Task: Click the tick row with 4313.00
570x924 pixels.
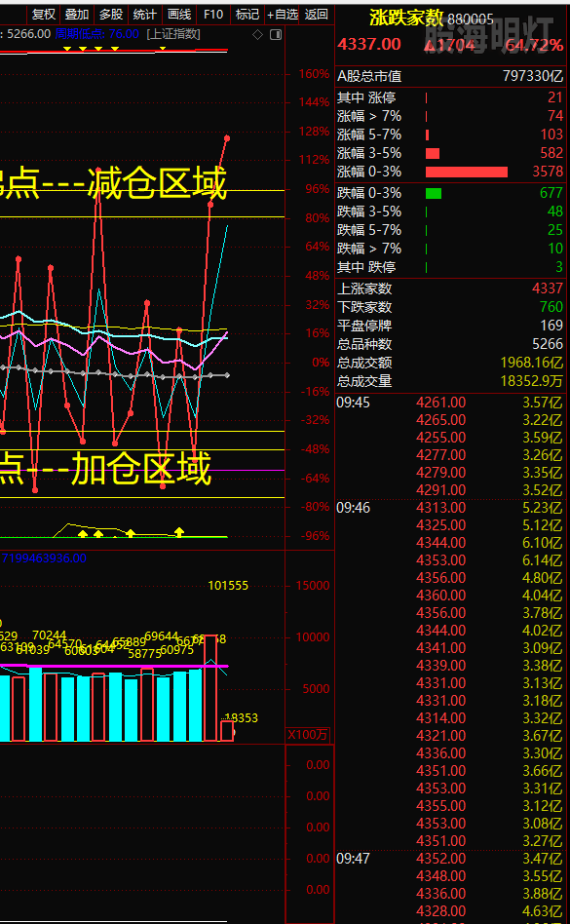Action: click(x=450, y=508)
